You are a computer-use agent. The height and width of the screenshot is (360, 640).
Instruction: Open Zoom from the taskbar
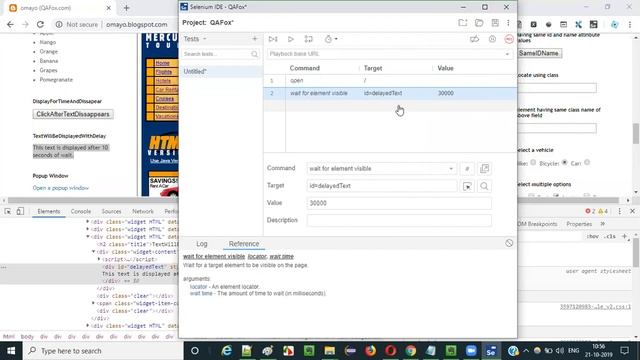tap(471, 351)
